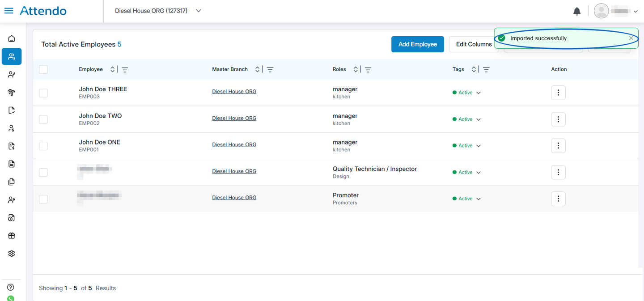The width and height of the screenshot is (644, 301).
Task: Open the document with checkmark sidebar icon
Action: [12, 110]
